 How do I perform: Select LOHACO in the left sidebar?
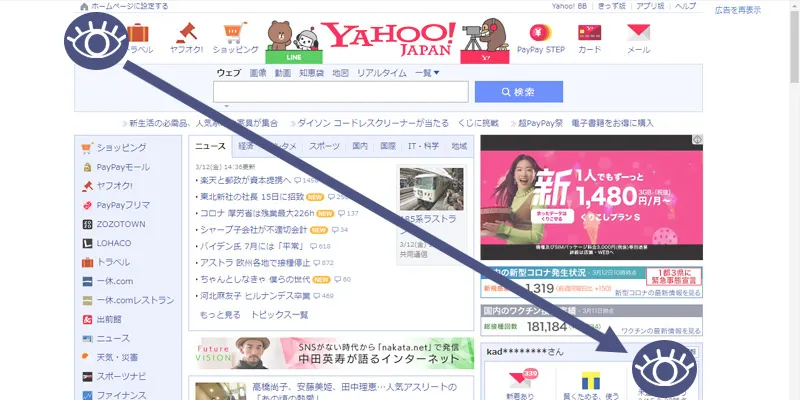(119, 243)
